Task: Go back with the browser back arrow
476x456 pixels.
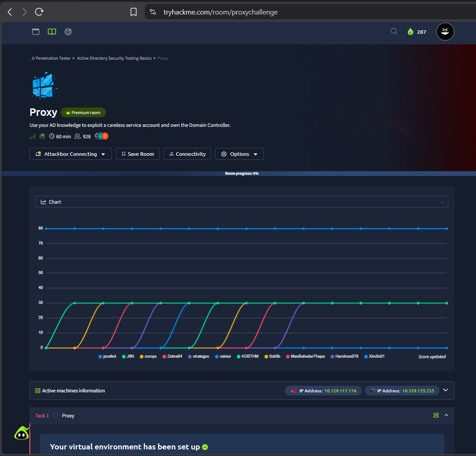Action: (10, 12)
